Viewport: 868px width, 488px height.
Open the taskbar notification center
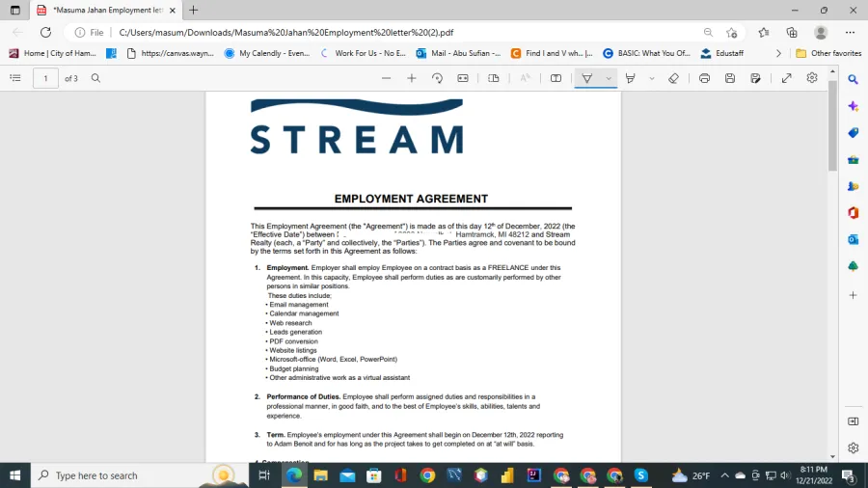(849, 475)
